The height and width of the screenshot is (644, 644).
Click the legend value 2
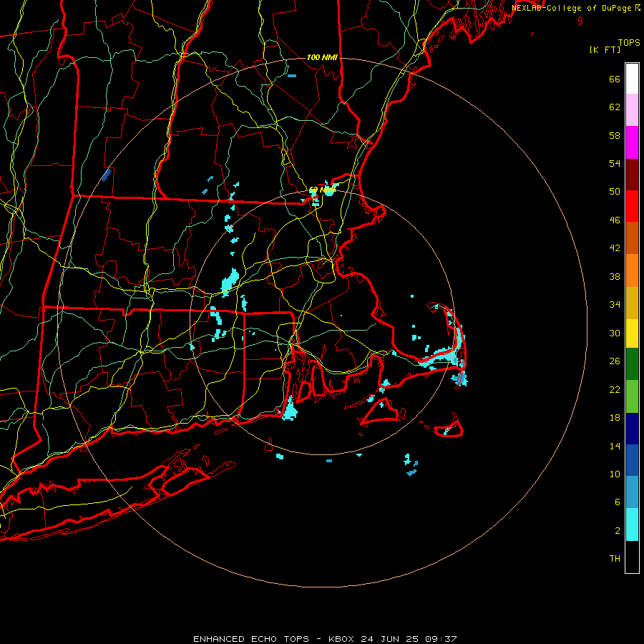tap(617, 531)
